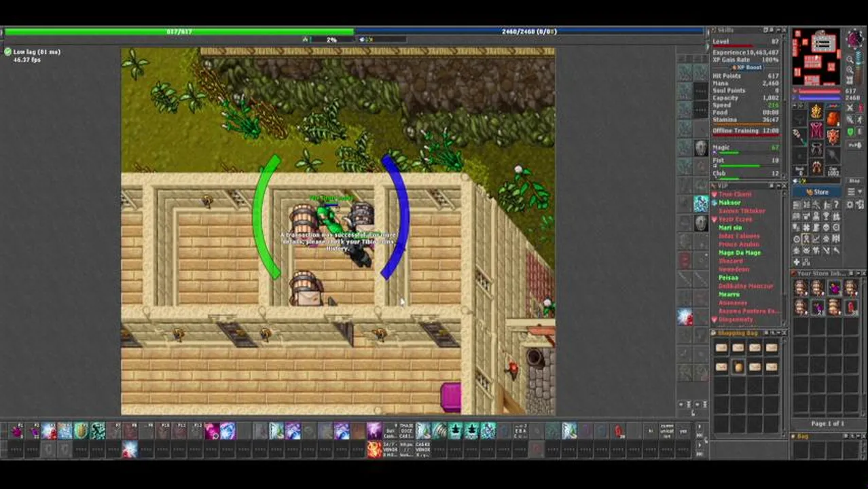Click the green health bar at top
Image resolution: width=868 pixels, height=489 pixels.
click(x=179, y=32)
